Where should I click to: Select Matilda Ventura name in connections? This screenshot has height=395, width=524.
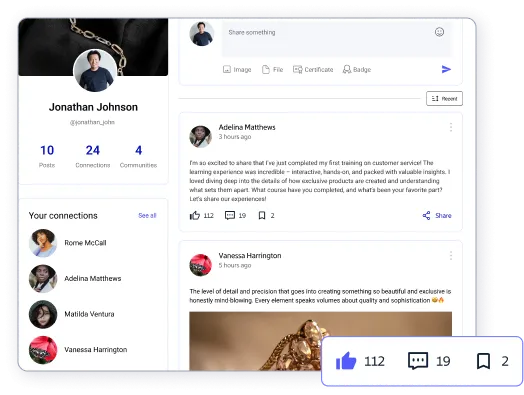pyautogui.click(x=89, y=314)
